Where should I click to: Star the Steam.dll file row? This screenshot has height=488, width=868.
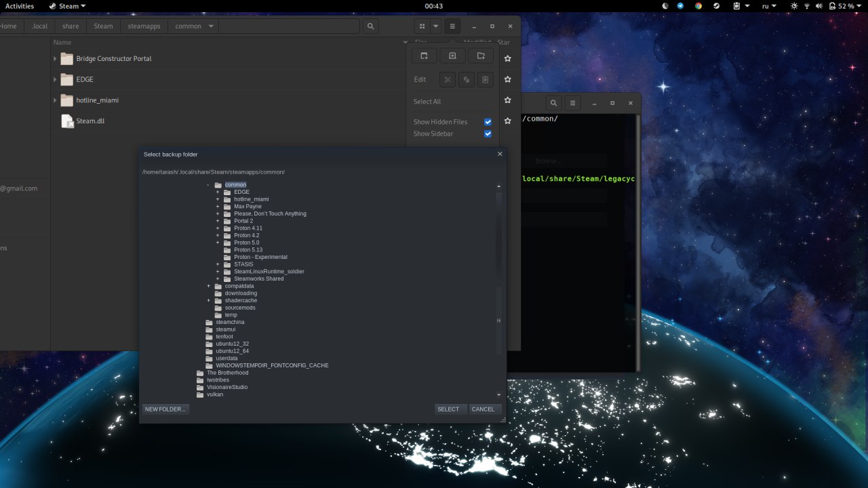coord(507,121)
